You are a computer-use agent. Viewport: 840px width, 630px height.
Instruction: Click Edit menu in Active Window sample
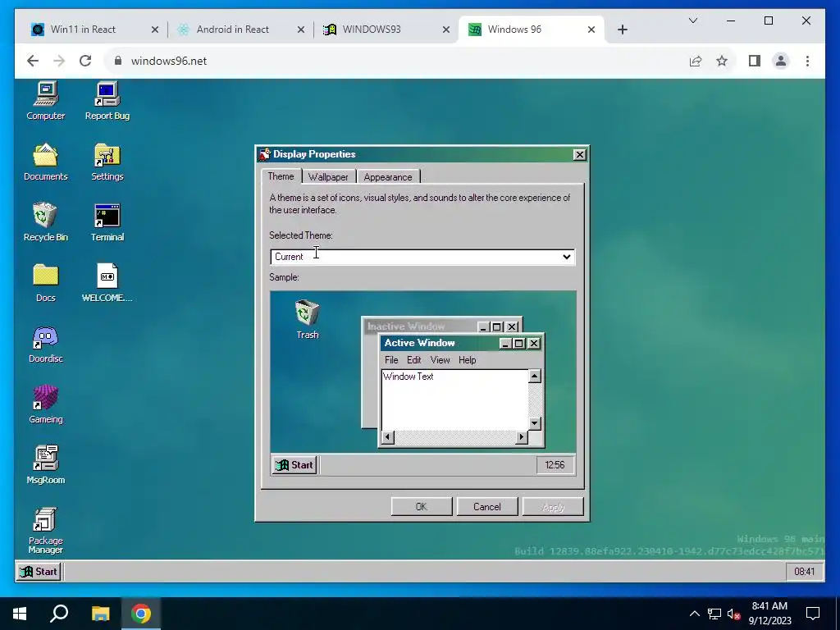point(413,360)
